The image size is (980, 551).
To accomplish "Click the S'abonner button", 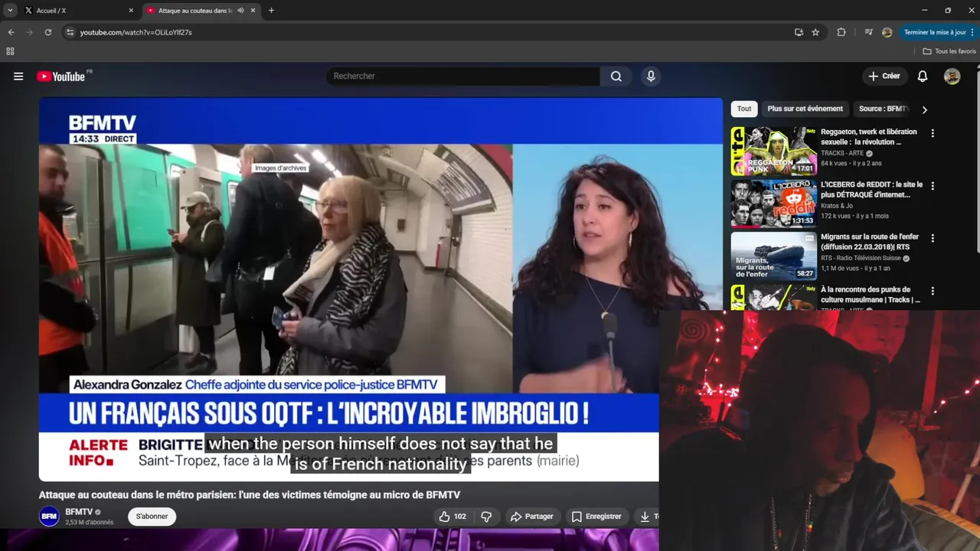I will click(152, 517).
